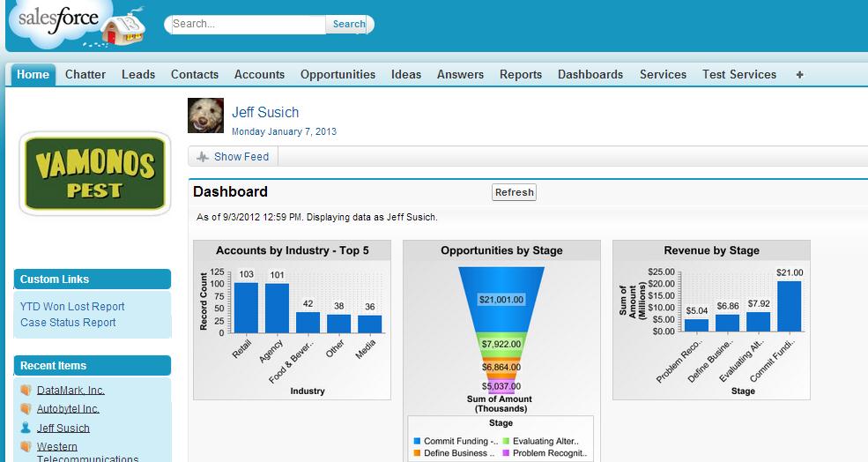Image resolution: width=868 pixels, height=462 pixels.
Task: Click the Show Feed pulse icon
Action: [203, 157]
